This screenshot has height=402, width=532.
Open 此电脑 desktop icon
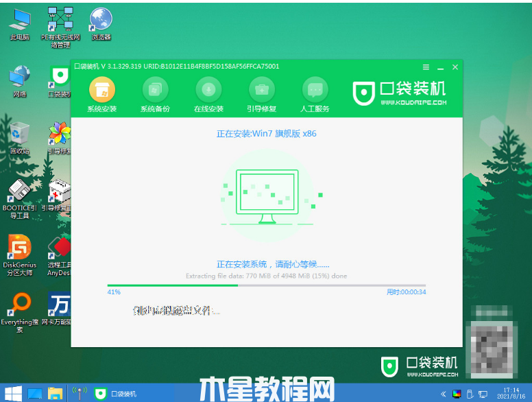tap(20, 25)
